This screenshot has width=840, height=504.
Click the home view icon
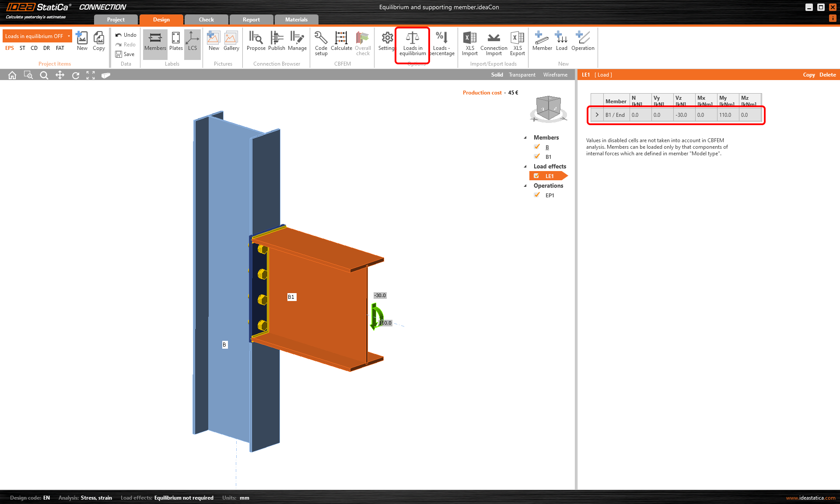[12, 75]
